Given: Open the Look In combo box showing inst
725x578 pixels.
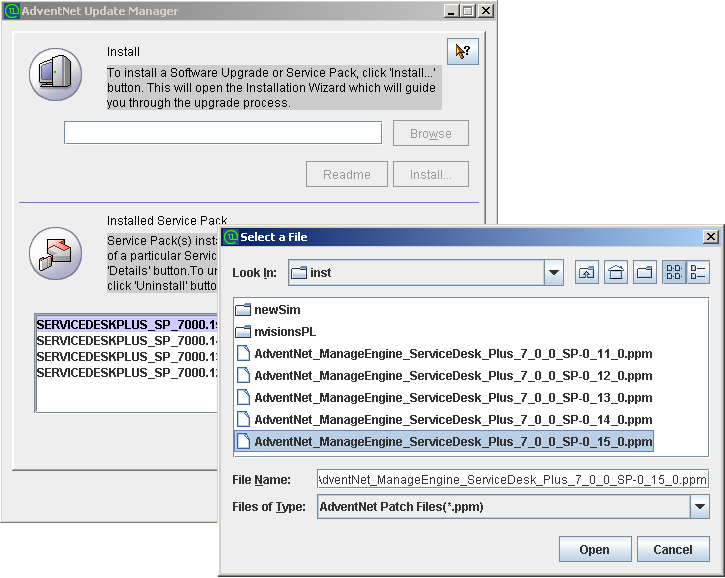Looking at the screenshot, I should click(425, 272).
